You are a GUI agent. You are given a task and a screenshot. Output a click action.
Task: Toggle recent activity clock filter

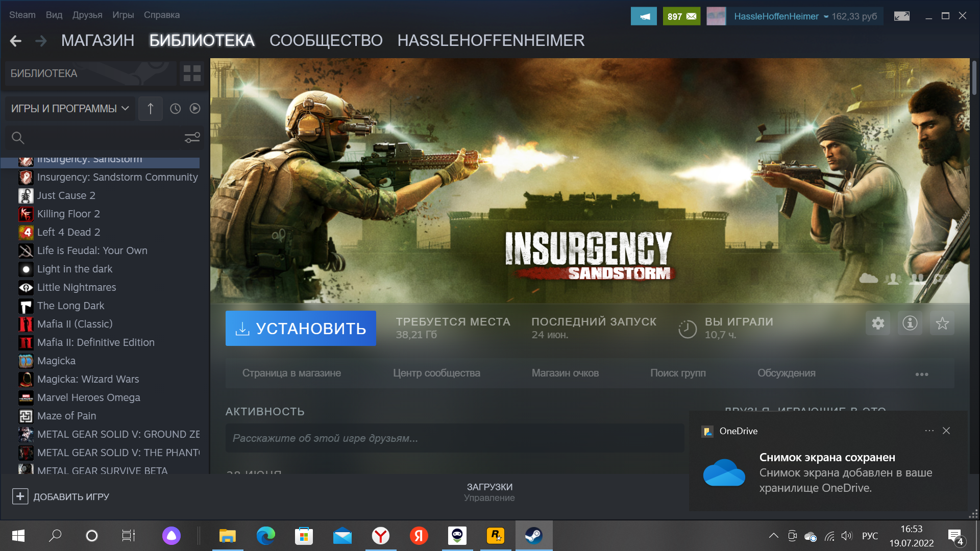175,109
